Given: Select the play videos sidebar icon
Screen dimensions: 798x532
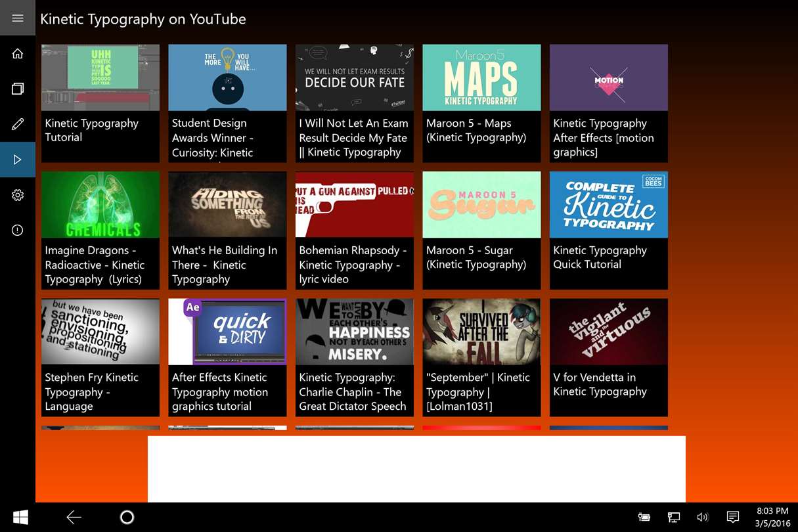Looking at the screenshot, I should point(18,160).
